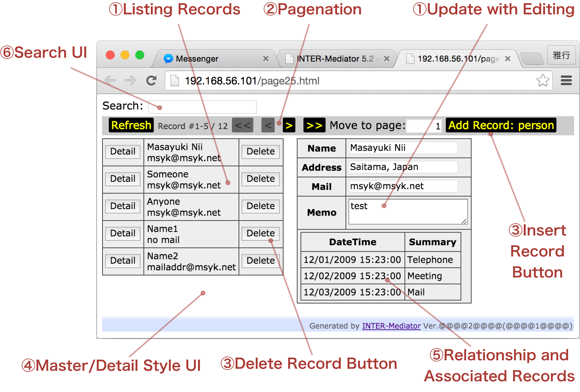Click the Record #1-5 / 12 indicator

tap(193, 126)
